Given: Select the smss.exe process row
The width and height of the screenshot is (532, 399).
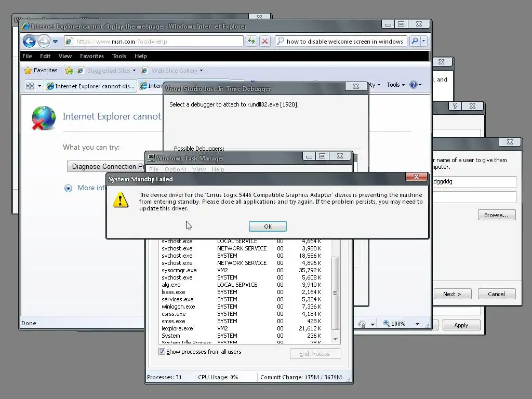Looking at the screenshot, I should [243, 321].
